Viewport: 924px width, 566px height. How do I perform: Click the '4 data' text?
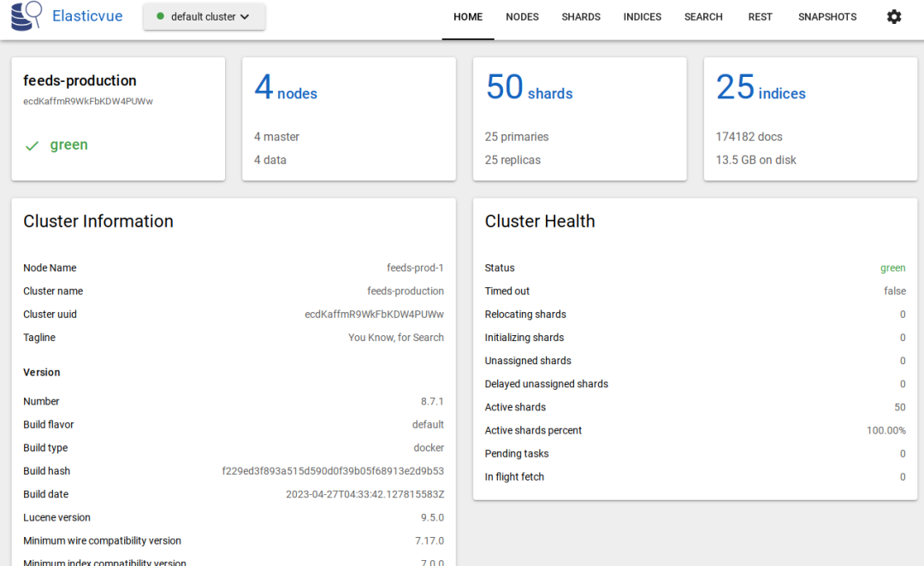(x=269, y=160)
